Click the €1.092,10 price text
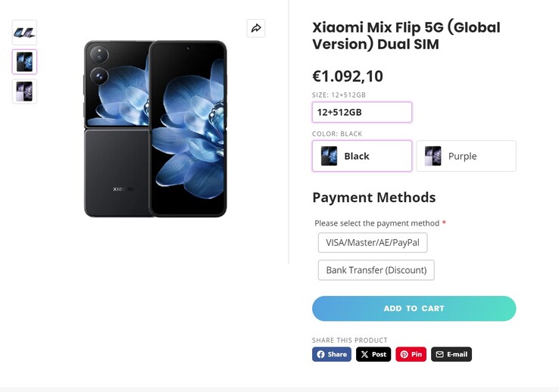The image size is (559, 392). (348, 76)
